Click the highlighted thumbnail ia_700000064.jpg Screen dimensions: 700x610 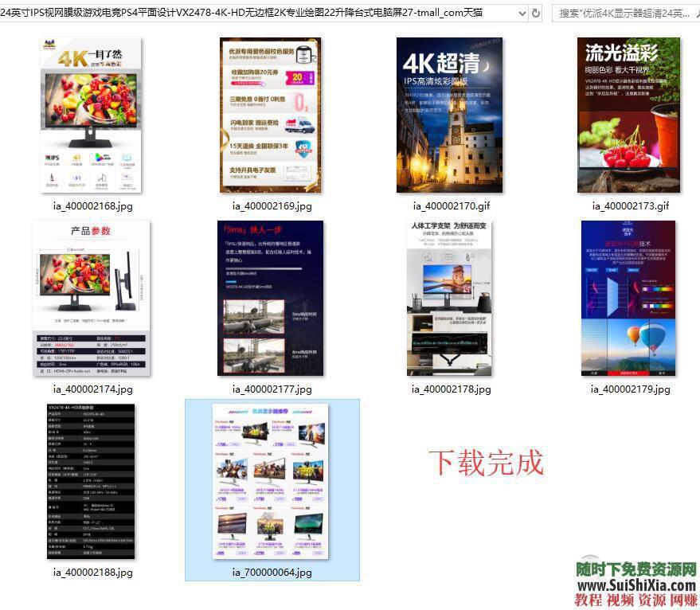272,480
